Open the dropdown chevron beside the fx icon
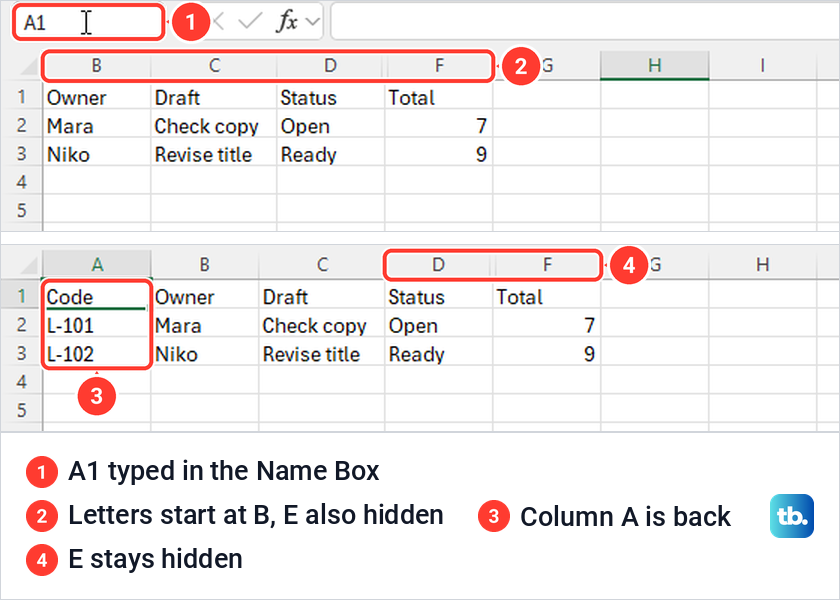840x600 pixels. [x=312, y=22]
